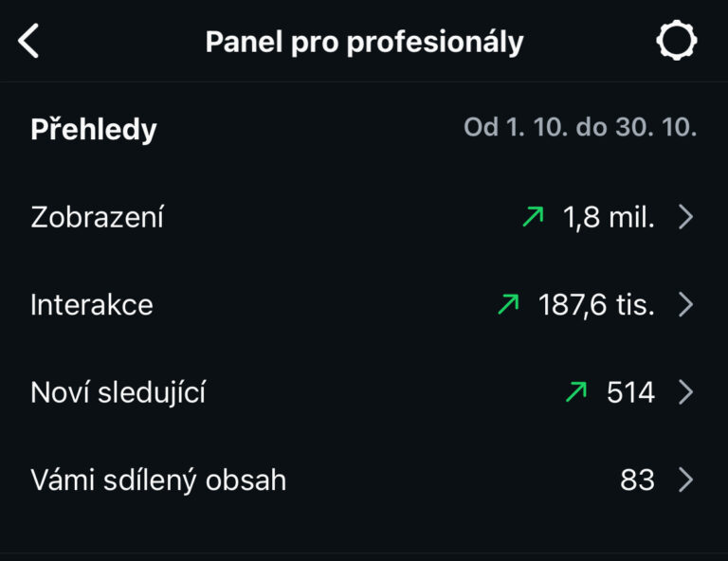
Task: Expand the Zobrazení row chevron
Action: (x=686, y=218)
